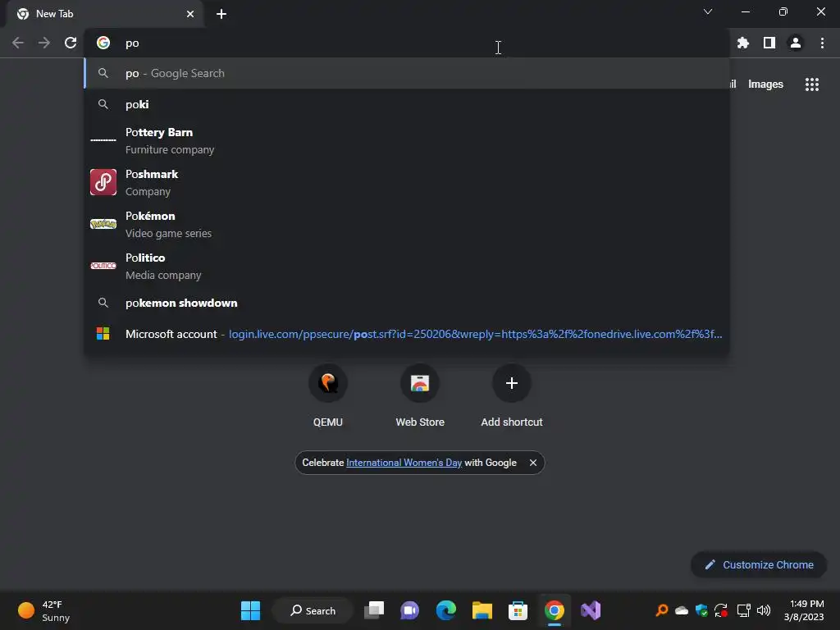The height and width of the screenshot is (630, 840).
Task: Click the taskbar Search box
Action: tap(313, 610)
